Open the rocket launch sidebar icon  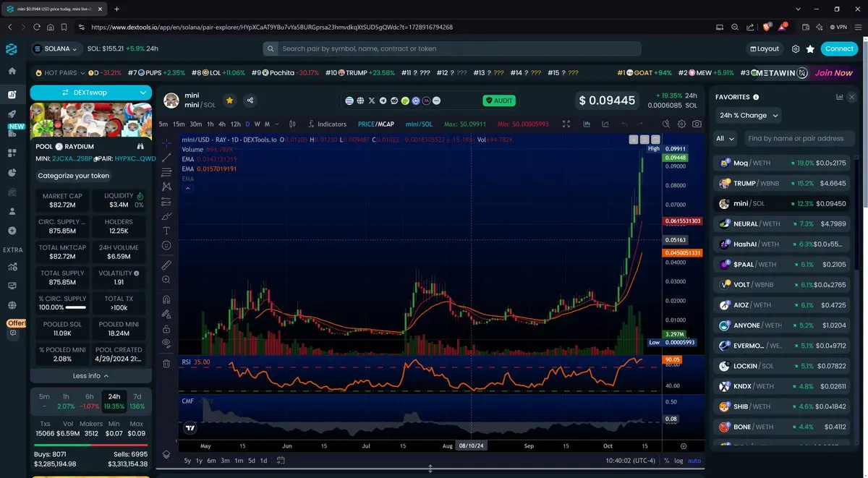click(x=12, y=114)
